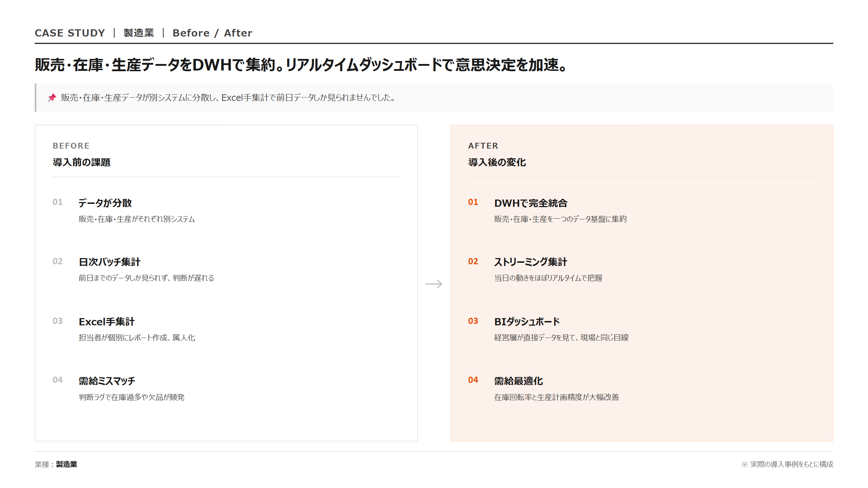Click '販売・在庫・生産がそれぞれ別システム' description
Viewport: 868px width, 488px height.
(137, 219)
